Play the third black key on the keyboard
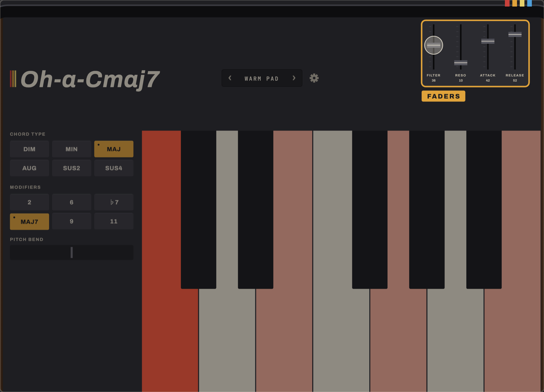Screen dimensions: 544x392 (370, 210)
